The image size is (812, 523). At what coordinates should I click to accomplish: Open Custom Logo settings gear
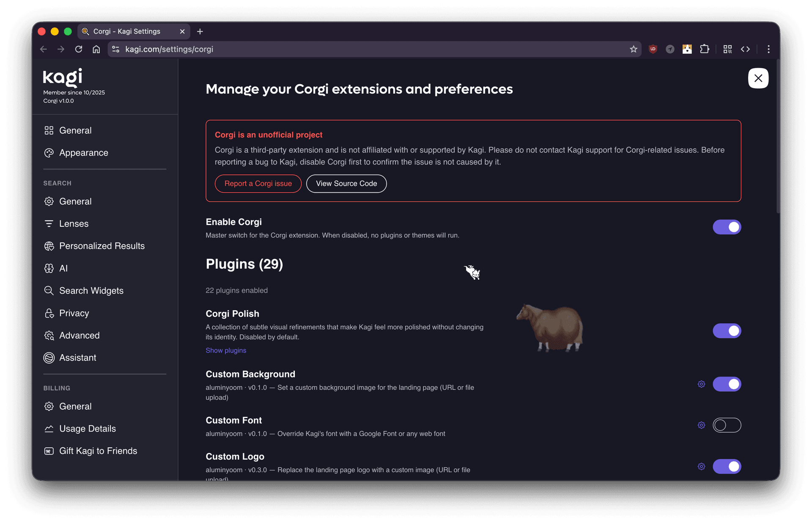pyautogui.click(x=701, y=467)
